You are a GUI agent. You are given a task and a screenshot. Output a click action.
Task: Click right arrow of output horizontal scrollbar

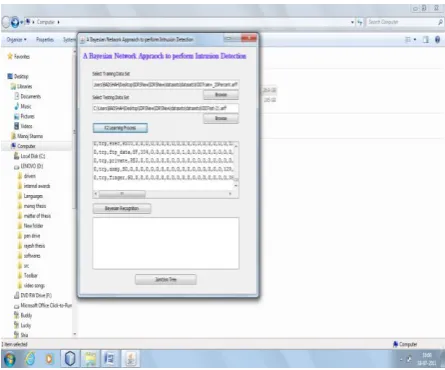[230, 194]
